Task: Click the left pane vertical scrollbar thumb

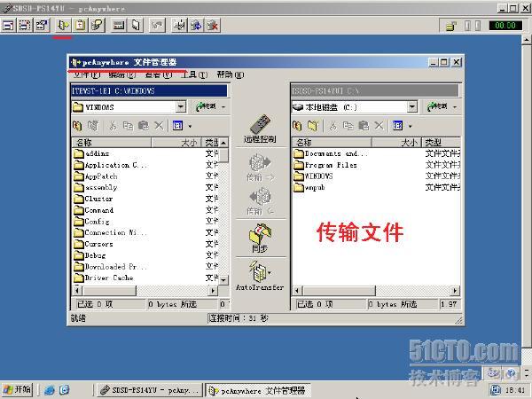Action: click(223, 155)
